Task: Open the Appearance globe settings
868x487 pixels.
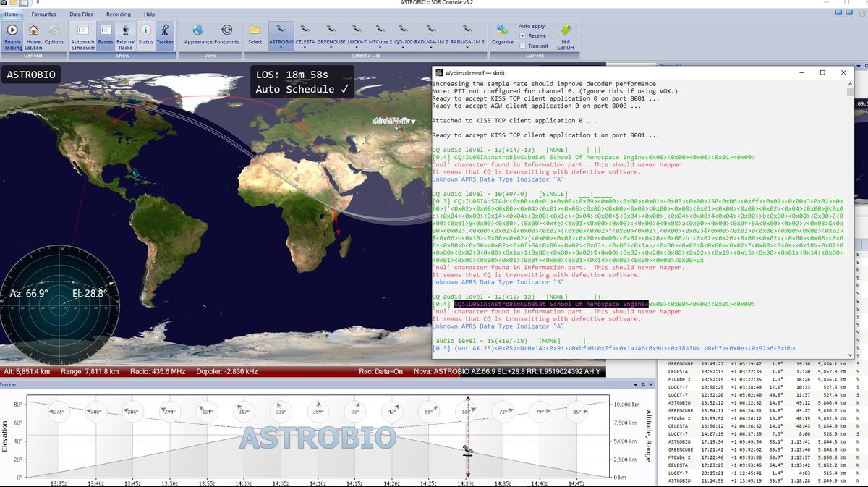Action: (197, 30)
